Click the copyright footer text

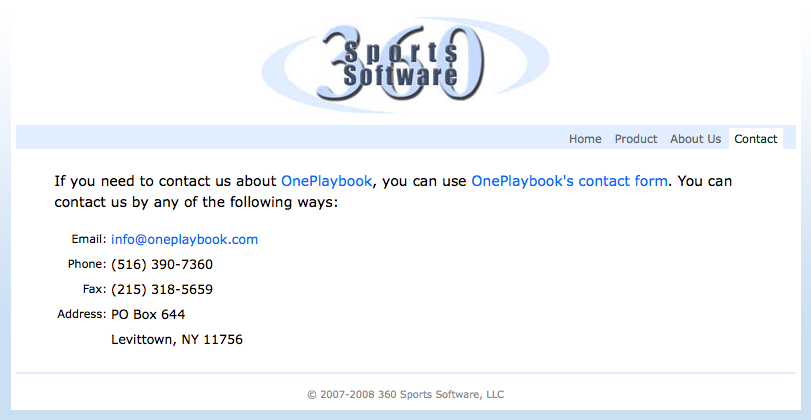(x=406, y=395)
